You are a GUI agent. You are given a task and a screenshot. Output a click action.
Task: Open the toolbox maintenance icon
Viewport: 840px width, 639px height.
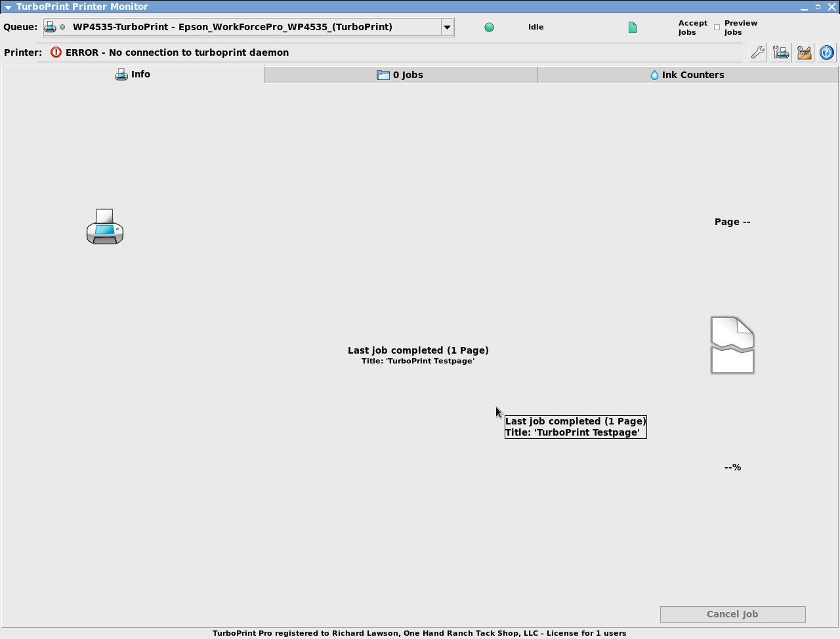804,52
